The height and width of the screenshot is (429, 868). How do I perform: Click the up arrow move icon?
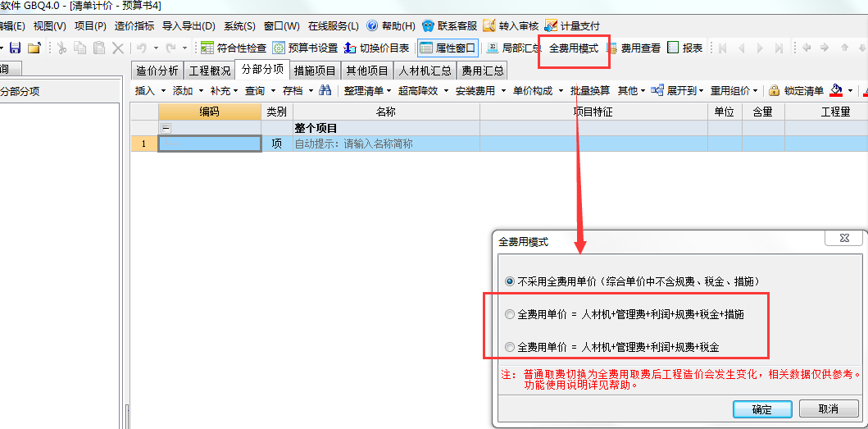pyautogui.click(x=844, y=48)
